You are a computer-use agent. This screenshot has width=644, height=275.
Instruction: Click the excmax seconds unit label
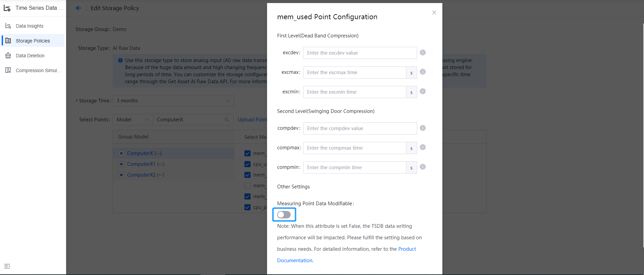pyautogui.click(x=411, y=72)
